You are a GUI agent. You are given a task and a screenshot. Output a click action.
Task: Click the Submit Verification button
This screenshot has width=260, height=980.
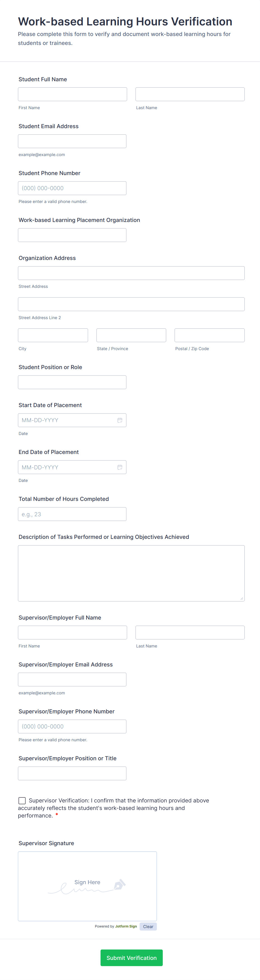point(131,958)
